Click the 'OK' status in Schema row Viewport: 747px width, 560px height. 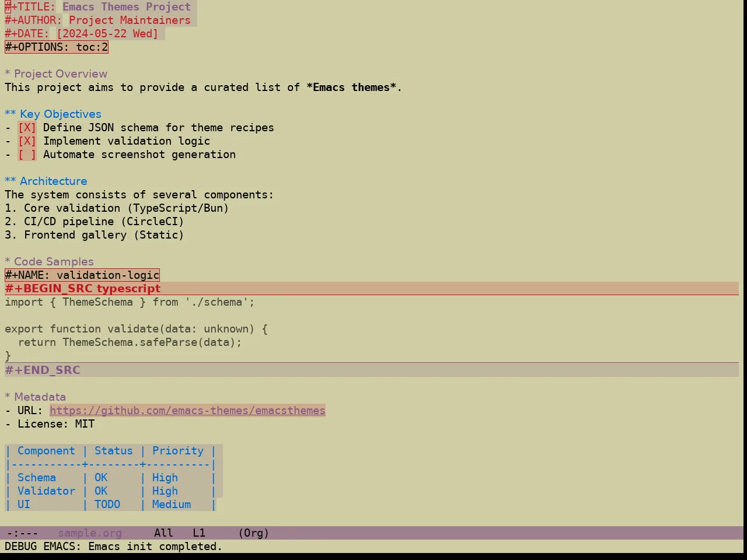coord(101,478)
